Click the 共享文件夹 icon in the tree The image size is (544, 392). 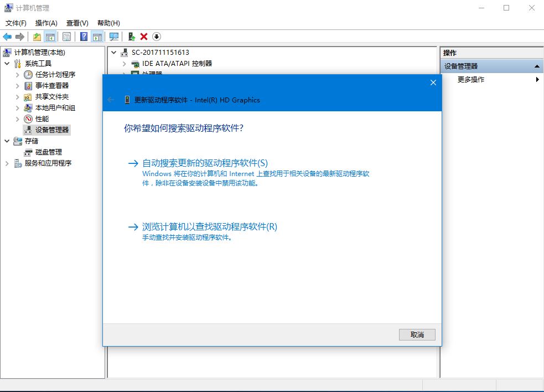(x=28, y=97)
